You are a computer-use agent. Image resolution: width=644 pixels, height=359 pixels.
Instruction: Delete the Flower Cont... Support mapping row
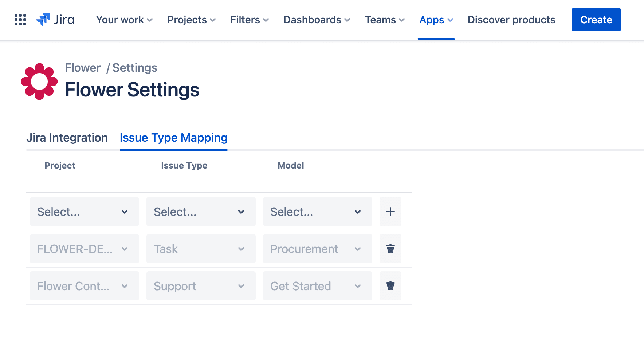point(390,286)
